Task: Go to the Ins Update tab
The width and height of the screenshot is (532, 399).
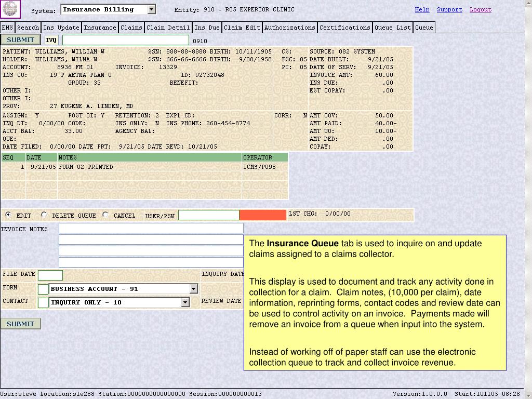Action: [x=61, y=28]
